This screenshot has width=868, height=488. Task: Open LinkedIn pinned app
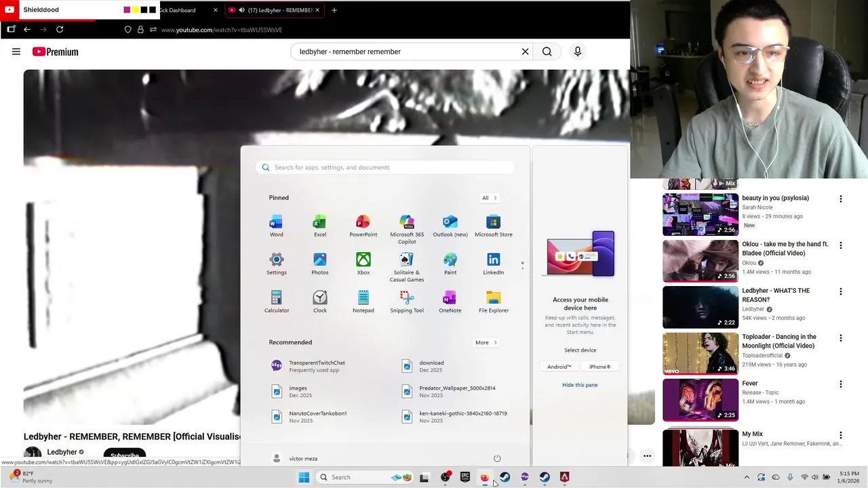[493, 264]
